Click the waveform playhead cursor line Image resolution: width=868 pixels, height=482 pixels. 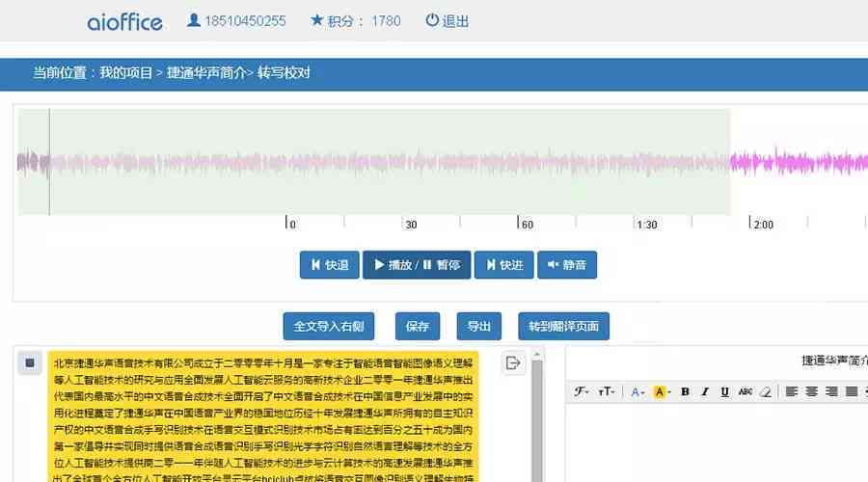pyautogui.click(x=49, y=162)
